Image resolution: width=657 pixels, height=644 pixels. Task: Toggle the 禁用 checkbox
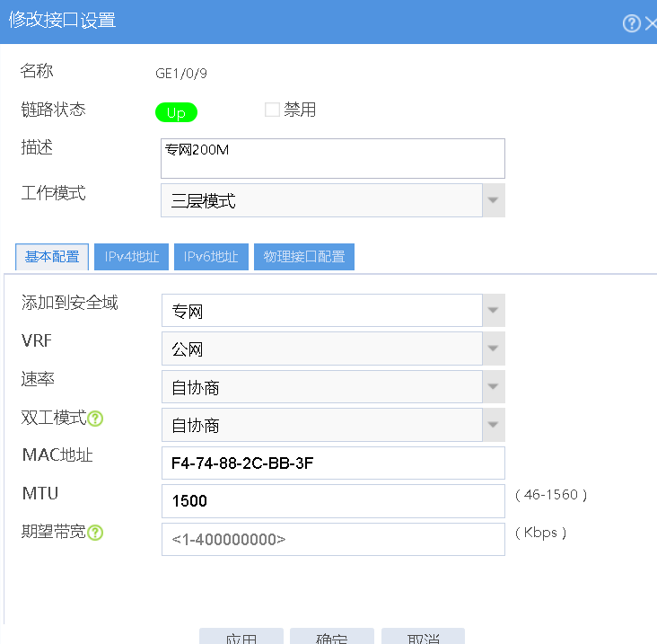tap(272, 110)
